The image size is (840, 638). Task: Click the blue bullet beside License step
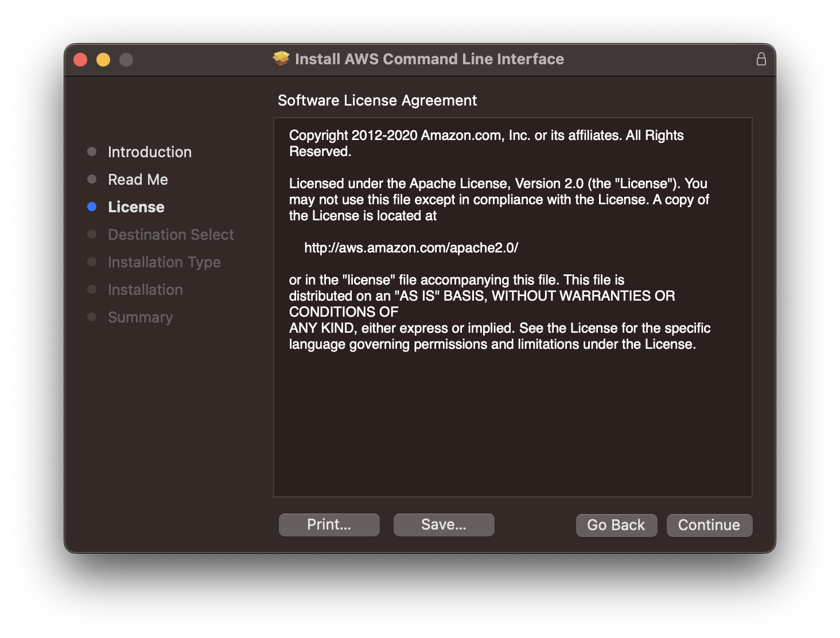click(x=92, y=207)
